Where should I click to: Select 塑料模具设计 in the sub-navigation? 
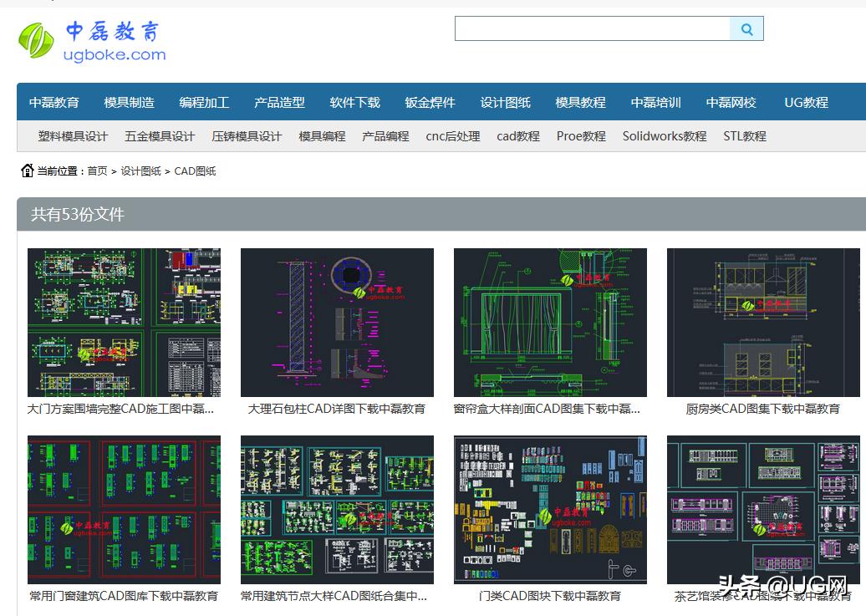coord(74,135)
